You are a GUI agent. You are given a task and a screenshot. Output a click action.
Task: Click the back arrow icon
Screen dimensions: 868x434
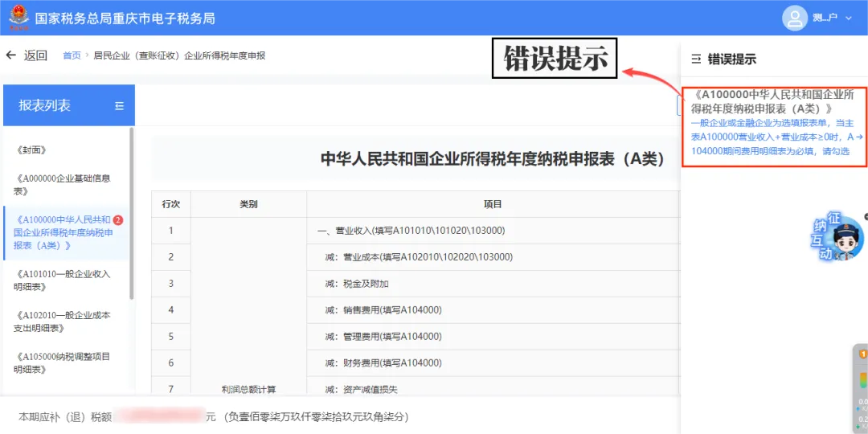click(x=10, y=55)
